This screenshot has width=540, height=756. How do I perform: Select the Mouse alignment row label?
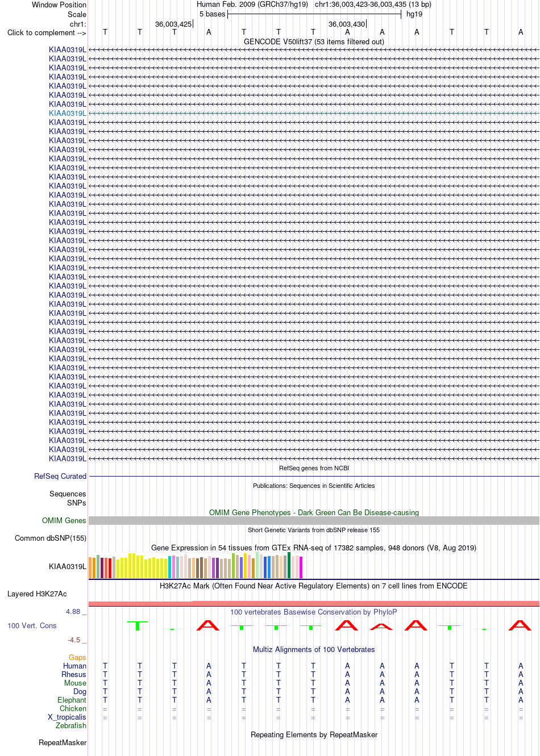tap(75, 683)
